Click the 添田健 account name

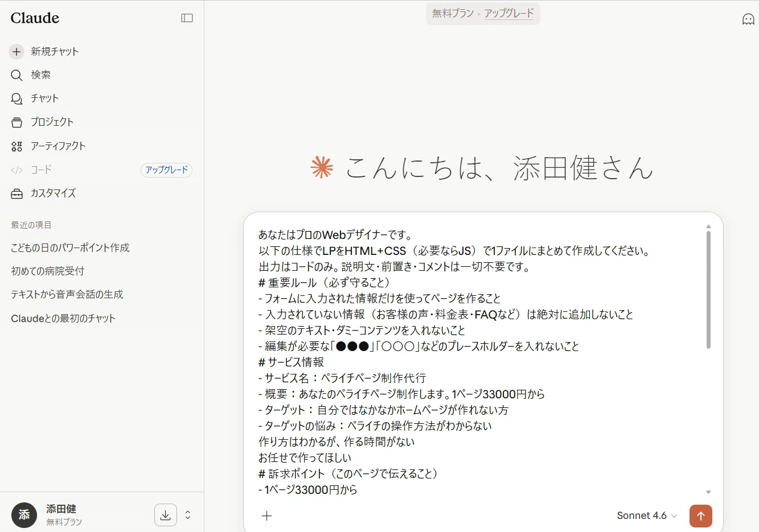(x=61, y=509)
